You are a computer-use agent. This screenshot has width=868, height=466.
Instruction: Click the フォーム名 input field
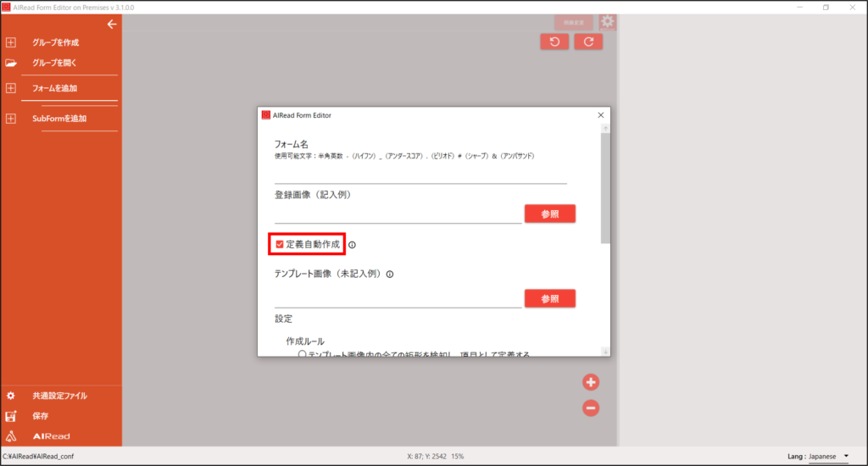coord(420,175)
